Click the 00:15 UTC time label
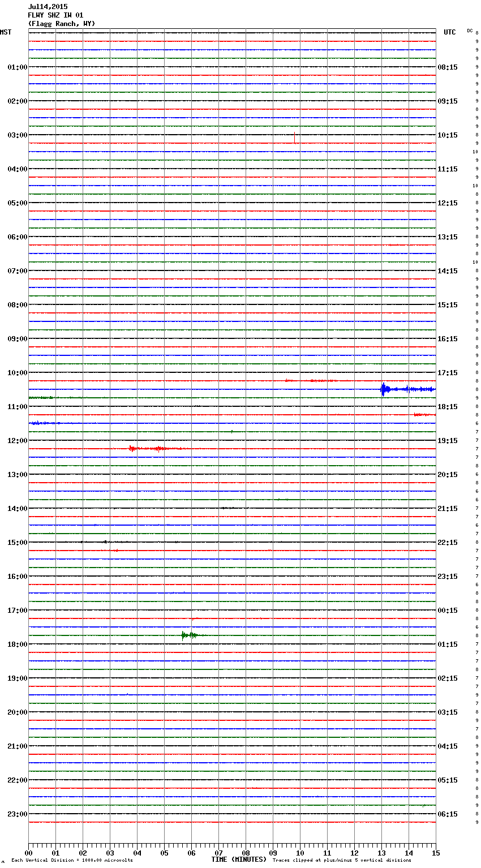Screen dimensions: 481x868 448,611
